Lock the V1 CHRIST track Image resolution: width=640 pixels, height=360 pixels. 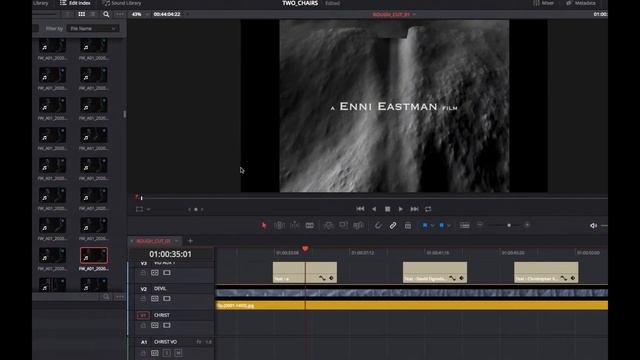tap(143, 326)
